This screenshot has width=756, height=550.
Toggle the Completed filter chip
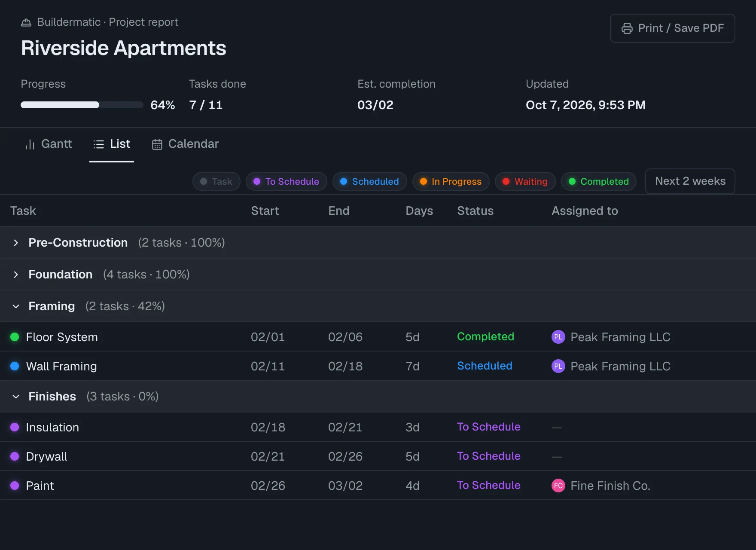(x=598, y=181)
